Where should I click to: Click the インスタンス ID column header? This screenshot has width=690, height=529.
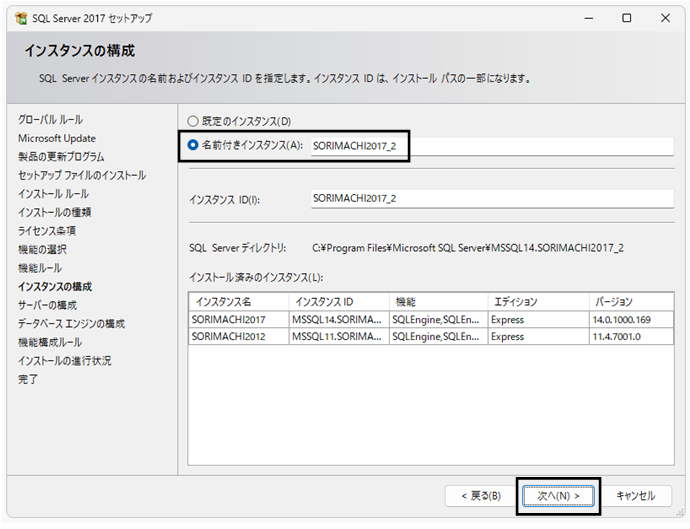pyautogui.click(x=339, y=302)
